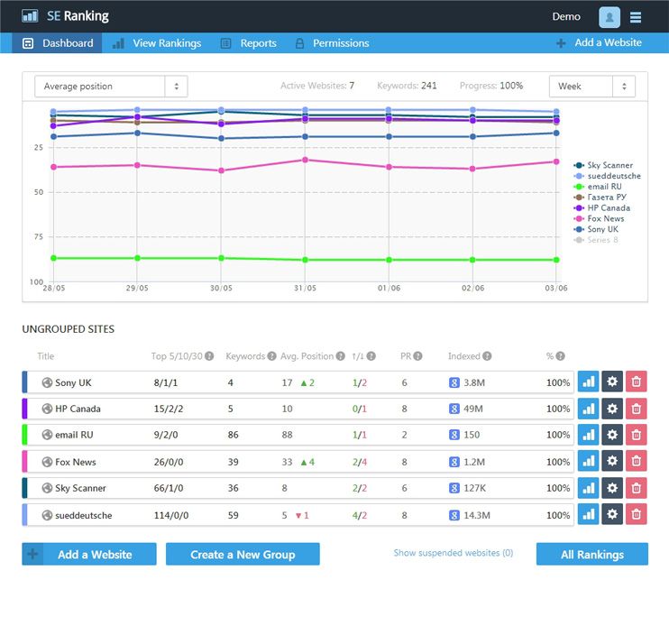This screenshot has width=669, height=644.
Task: Open settings gear for sueddeutsche
Action: 612,514
